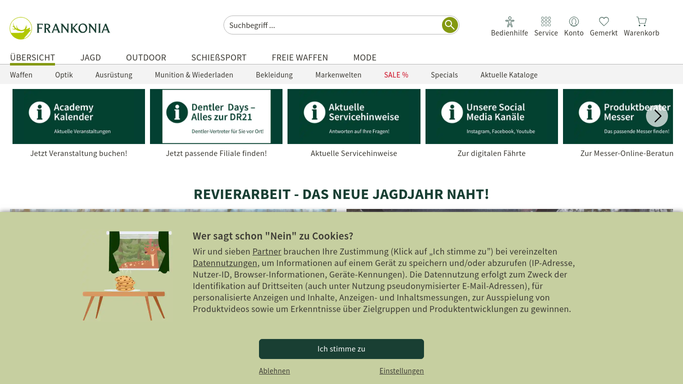This screenshot has width=683, height=384.
Task: Focus the Suchbegriff search field
Action: click(x=333, y=25)
